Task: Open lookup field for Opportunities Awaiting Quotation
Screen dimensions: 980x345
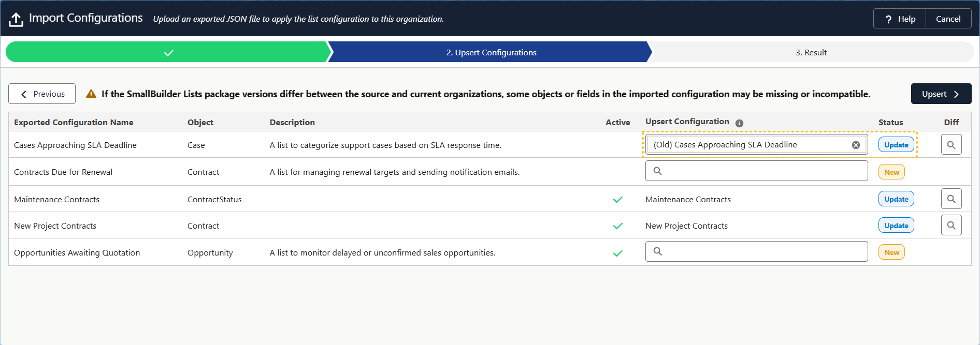Action: pos(756,252)
